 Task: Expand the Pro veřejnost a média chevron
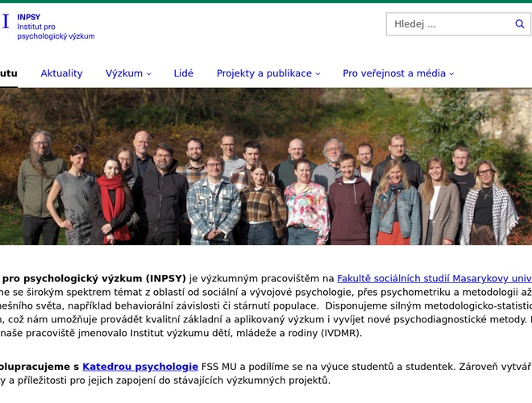click(451, 74)
